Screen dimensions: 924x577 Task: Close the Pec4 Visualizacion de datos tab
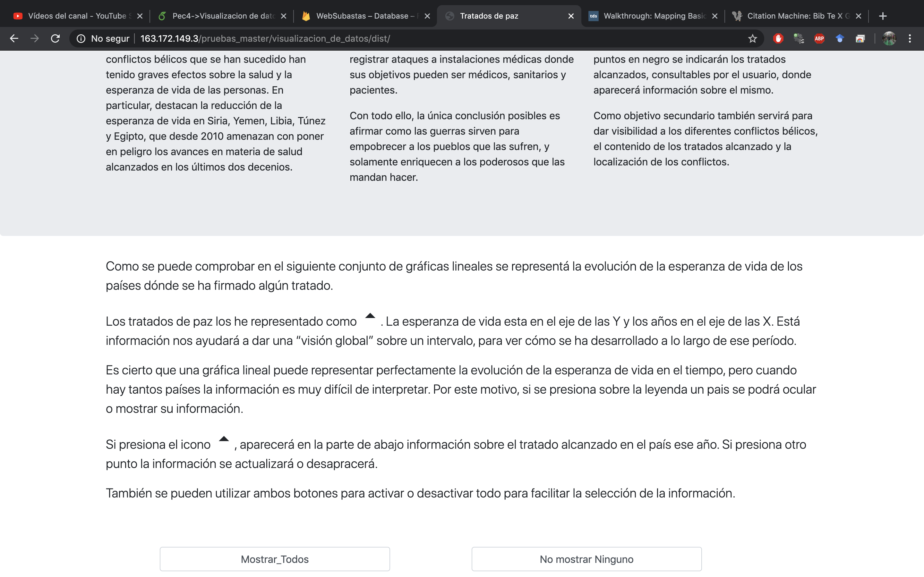(283, 16)
